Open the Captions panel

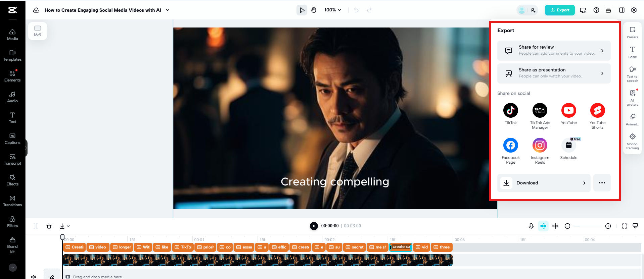pyautogui.click(x=12, y=138)
